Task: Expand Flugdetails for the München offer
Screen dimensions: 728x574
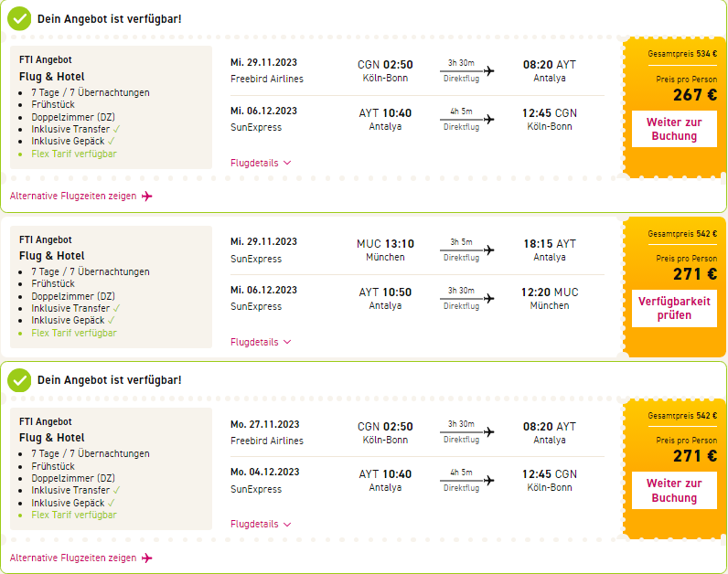Action: (x=261, y=342)
